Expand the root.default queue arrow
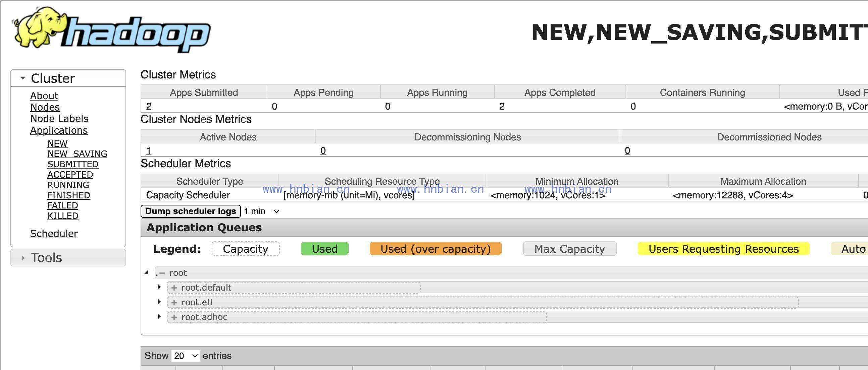Screen dimensions: 868x370 [x=159, y=287]
